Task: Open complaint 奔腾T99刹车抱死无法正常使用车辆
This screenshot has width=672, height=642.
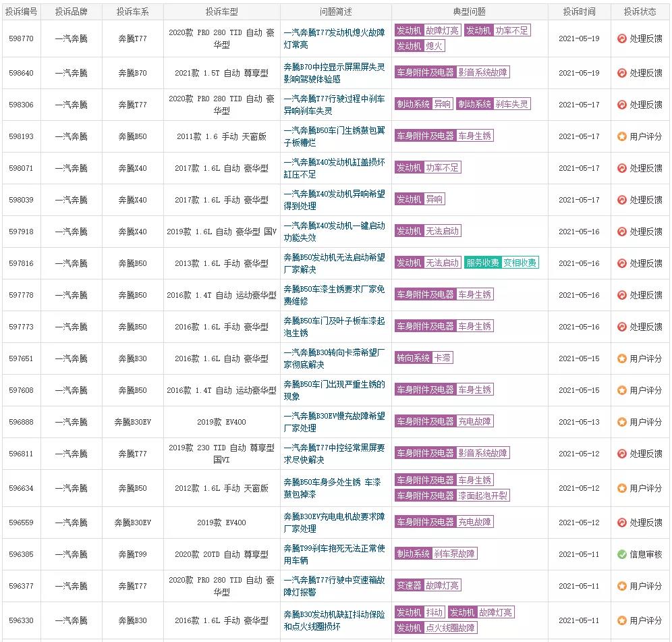Action: [334, 554]
